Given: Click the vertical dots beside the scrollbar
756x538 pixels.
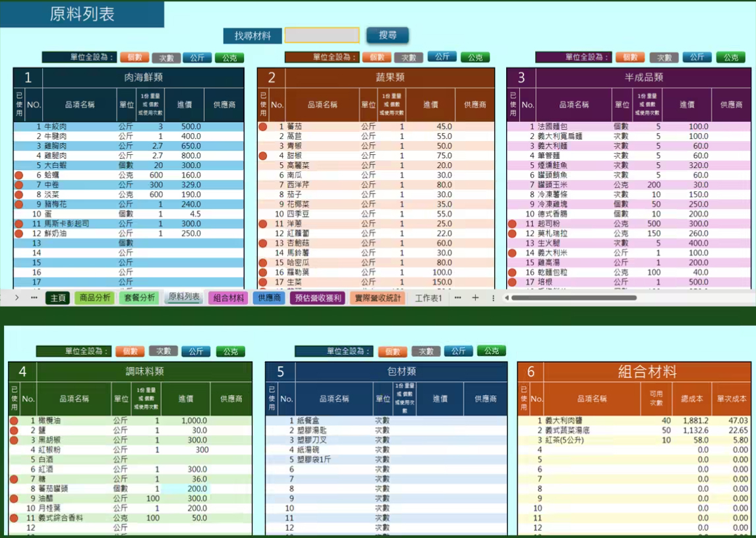Looking at the screenshot, I should tap(493, 298).
